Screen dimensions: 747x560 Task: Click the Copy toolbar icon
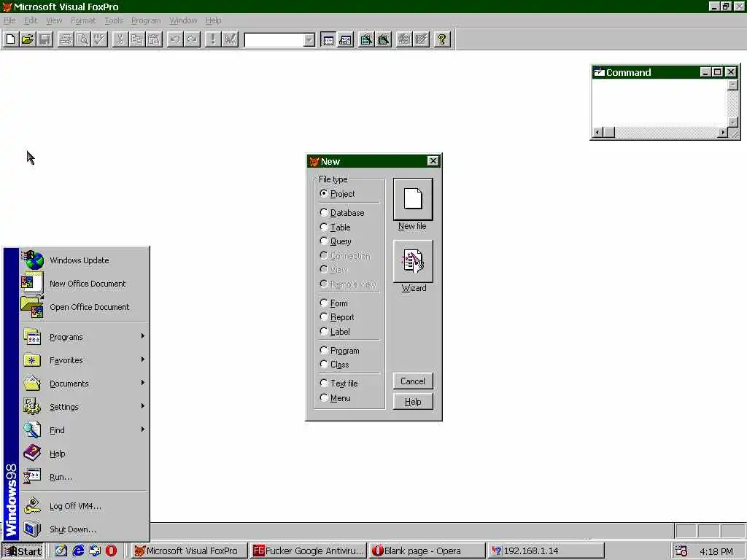(137, 39)
